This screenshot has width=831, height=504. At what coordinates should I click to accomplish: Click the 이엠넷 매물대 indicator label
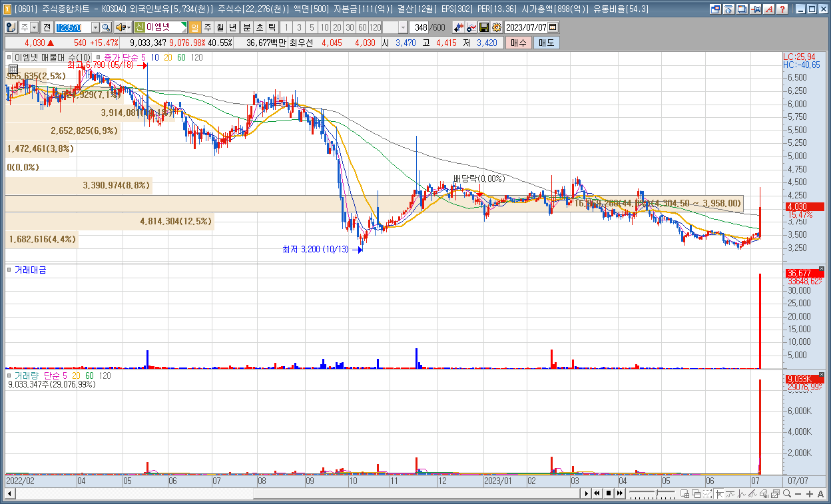(x=53, y=58)
